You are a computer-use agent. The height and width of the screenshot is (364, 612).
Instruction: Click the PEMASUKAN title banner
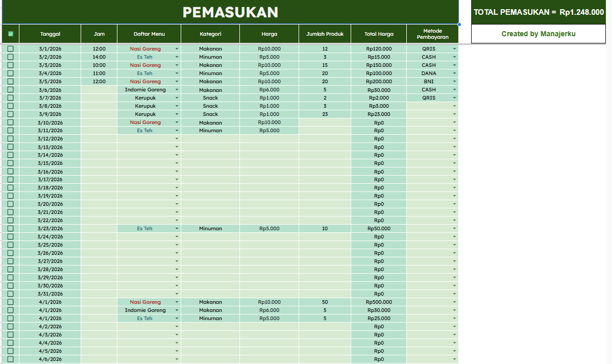coord(230,12)
